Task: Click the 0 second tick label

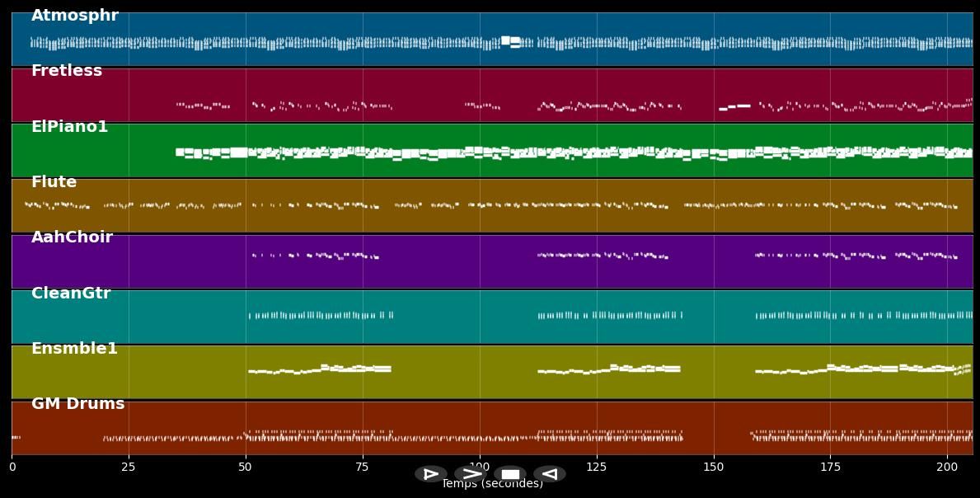Action: [x=12, y=467]
